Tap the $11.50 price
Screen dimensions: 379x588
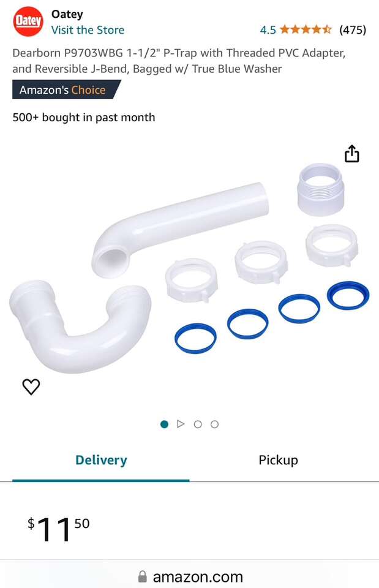pyautogui.click(x=59, y=529)
